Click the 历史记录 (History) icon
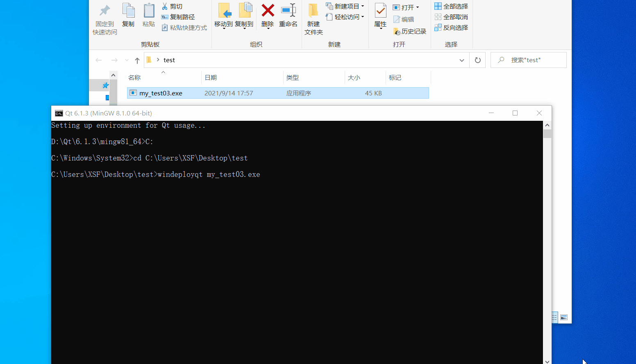Screen dimensions: 636x364 point(410,31)
